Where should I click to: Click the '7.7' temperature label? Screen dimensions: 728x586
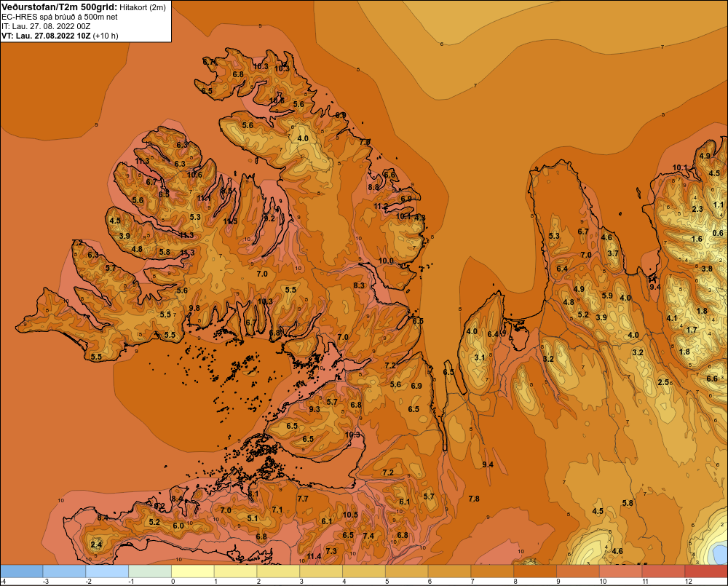click(x=303, y=498)
